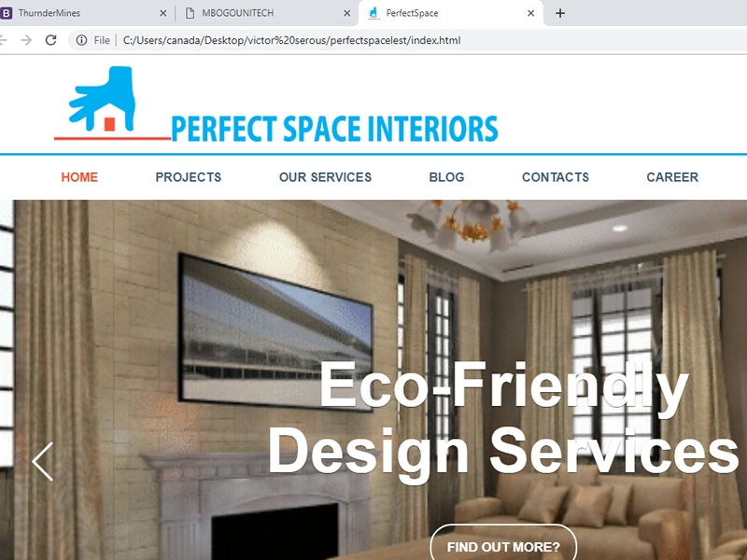The image size is (747, 560).
Task: Open the CONTACTS page
Action: 556,177
